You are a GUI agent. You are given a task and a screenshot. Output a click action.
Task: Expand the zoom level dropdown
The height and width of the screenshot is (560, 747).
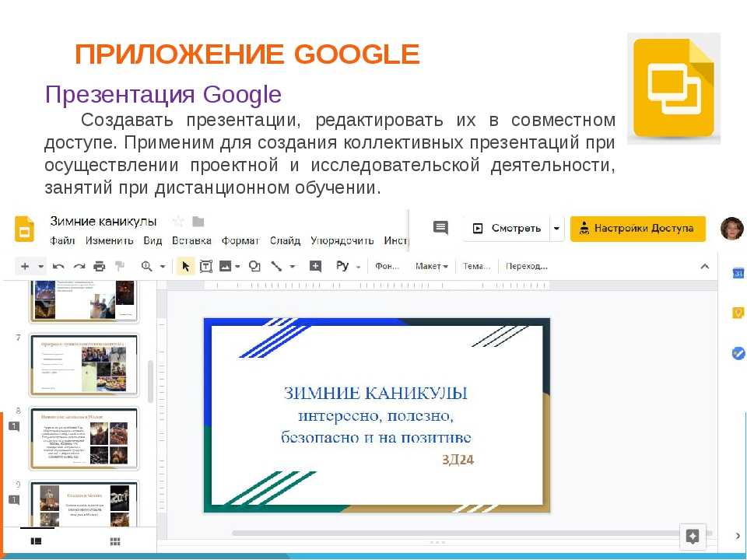pyautogui.click(x=163, y=267)
